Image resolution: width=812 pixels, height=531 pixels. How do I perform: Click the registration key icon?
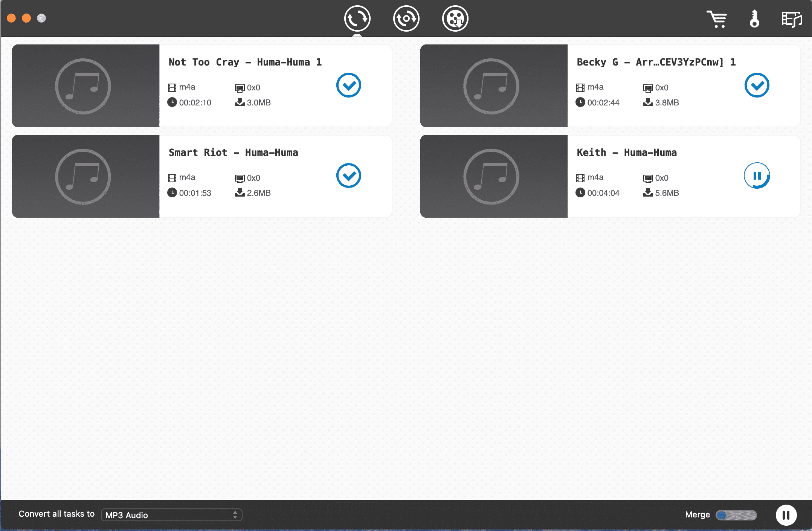tap(754, 19)
